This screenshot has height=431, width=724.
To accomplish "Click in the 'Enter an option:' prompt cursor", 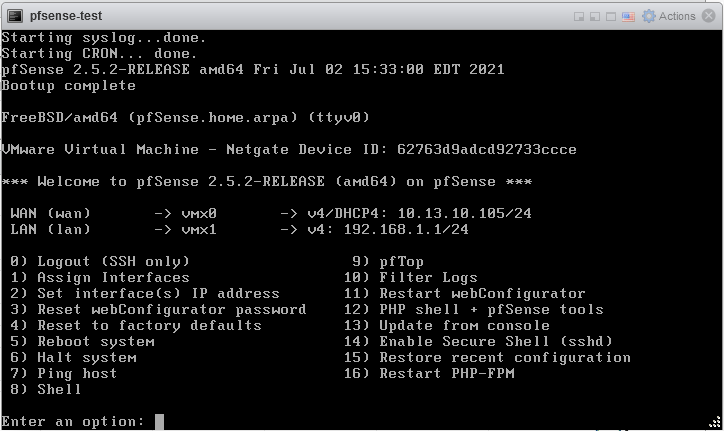I will [x=159, y=422].
